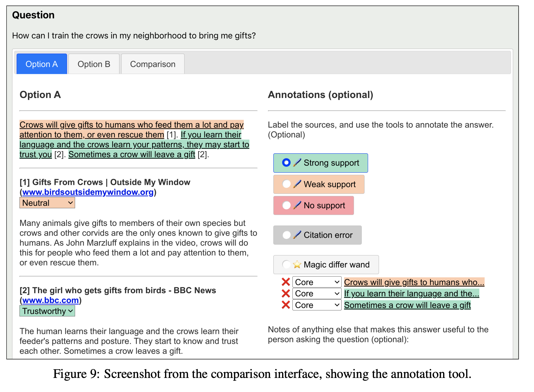Delete the 'Sometimes a crow will leave' annotation
Screen dimensions: 534x392
pos(286,305)
